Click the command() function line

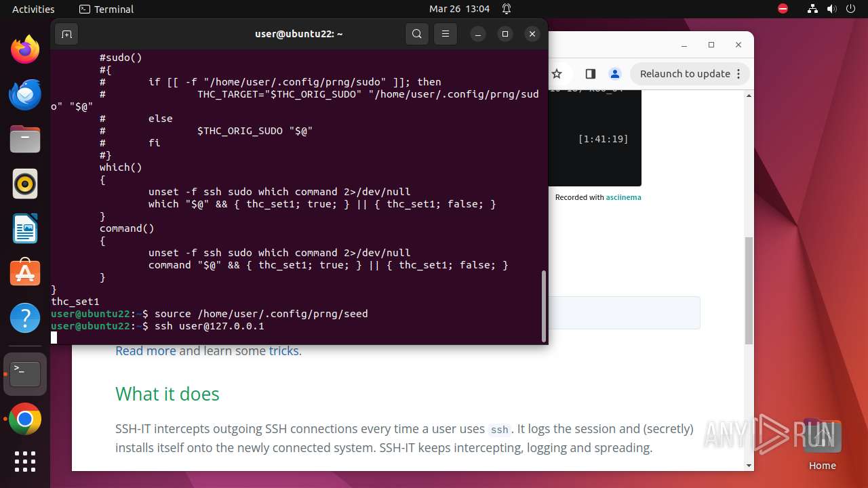[x=127, y=228]
